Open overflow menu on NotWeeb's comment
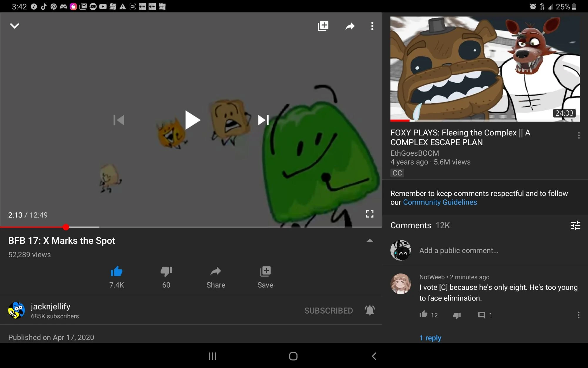Screen dimensions: 588x368 point(578,315)
